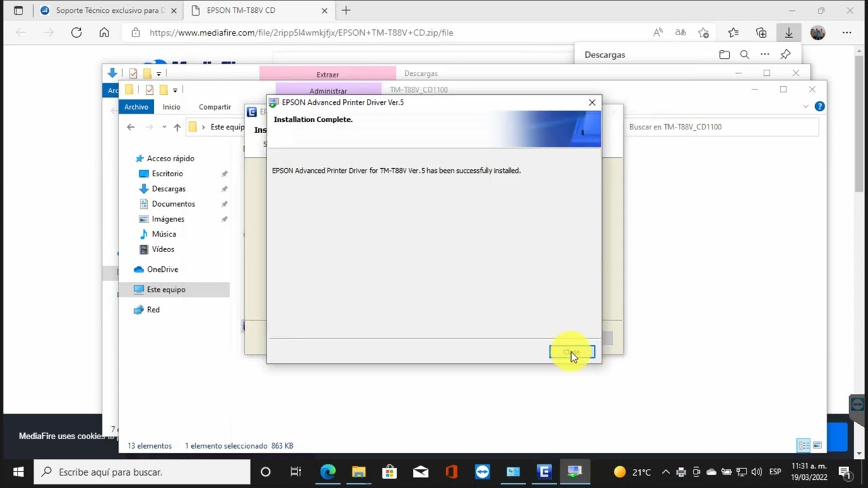The width and height of the screenshot is (868, 488).
Task: Open Office from the taskbar
Action: 452,472
